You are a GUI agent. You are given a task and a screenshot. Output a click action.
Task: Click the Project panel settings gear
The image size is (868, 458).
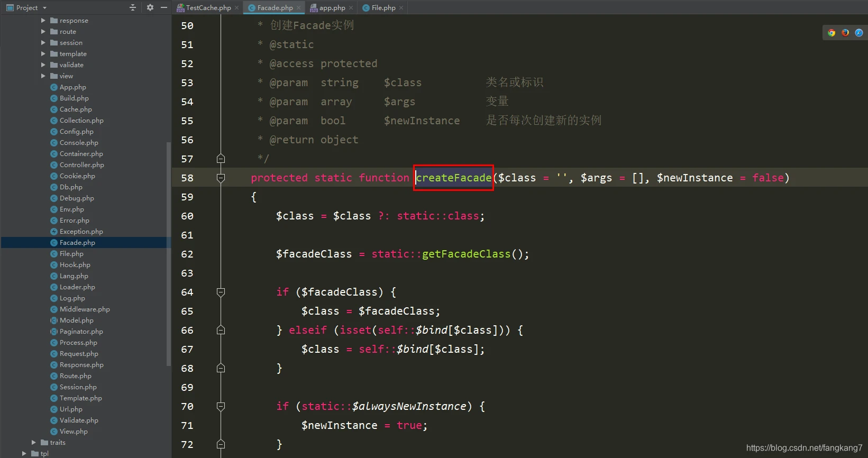click(150, 7)
